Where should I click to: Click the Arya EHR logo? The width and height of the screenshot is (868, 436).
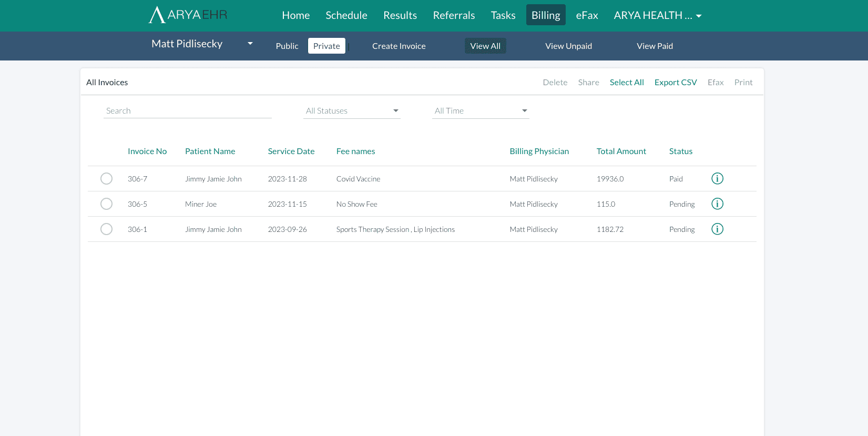[188, 15]
